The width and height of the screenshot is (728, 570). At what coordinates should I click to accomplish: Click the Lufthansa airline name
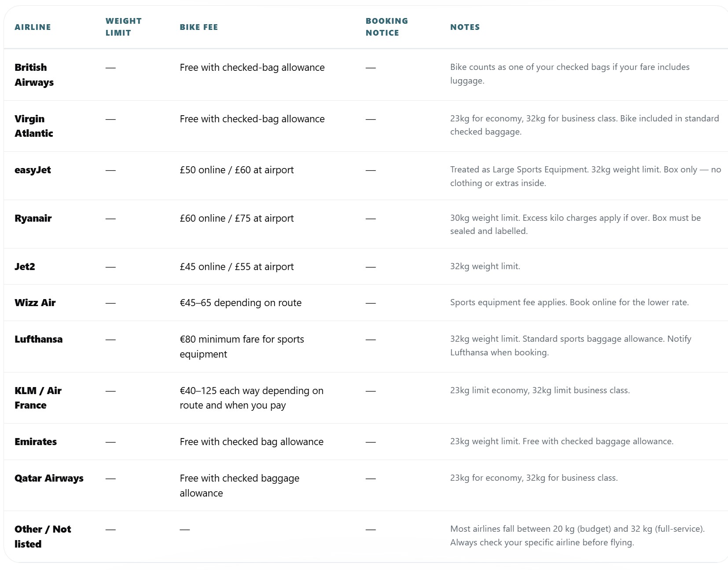[39, 339]
